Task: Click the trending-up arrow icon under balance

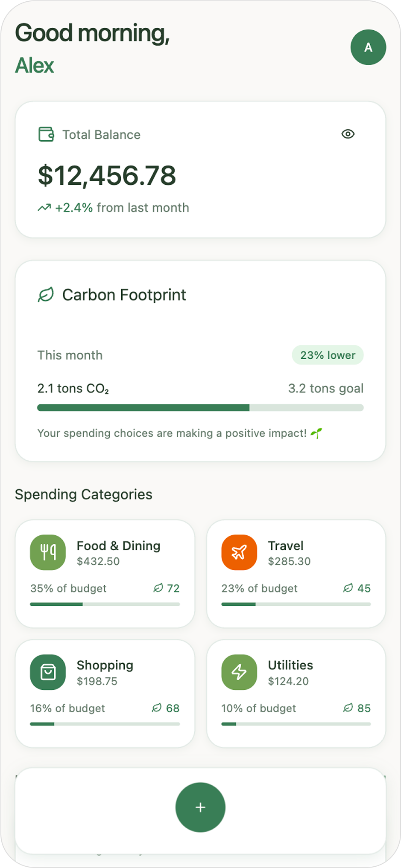Action: click(x=44, y=208)
